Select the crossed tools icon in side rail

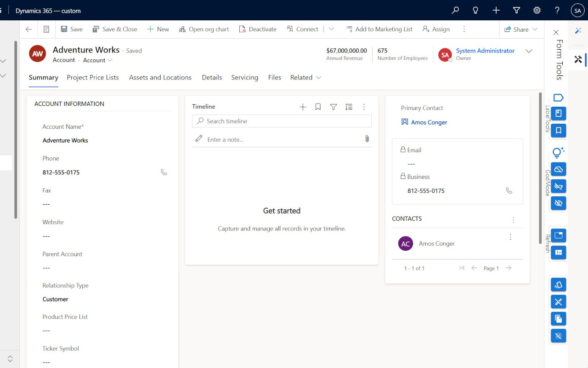(x=578, y=59)
